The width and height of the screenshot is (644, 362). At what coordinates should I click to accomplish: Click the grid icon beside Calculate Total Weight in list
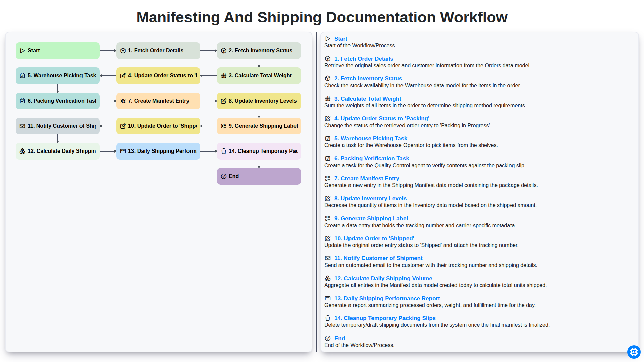pyautogui.click(x=328, y=99)
